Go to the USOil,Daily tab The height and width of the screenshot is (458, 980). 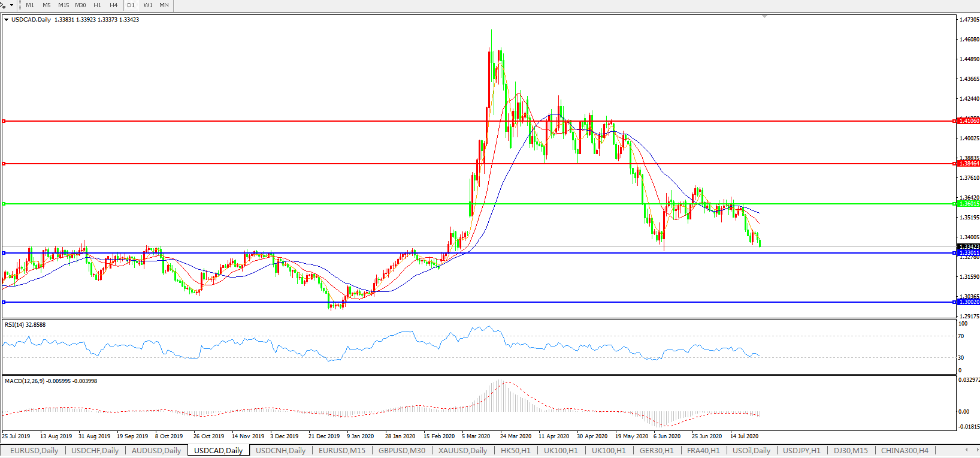pyautogui.click(x=751, y=451)
